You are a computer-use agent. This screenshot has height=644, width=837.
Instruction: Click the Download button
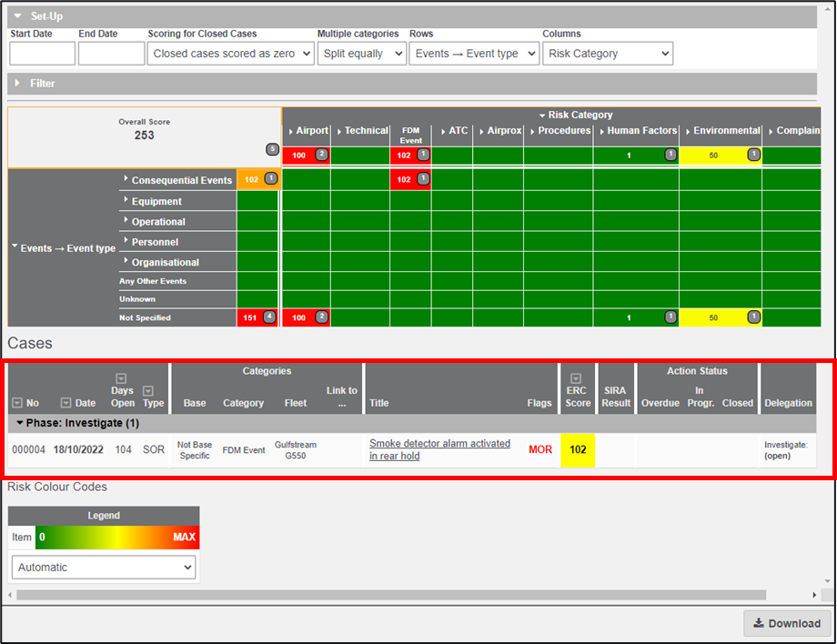click(787, 623)
